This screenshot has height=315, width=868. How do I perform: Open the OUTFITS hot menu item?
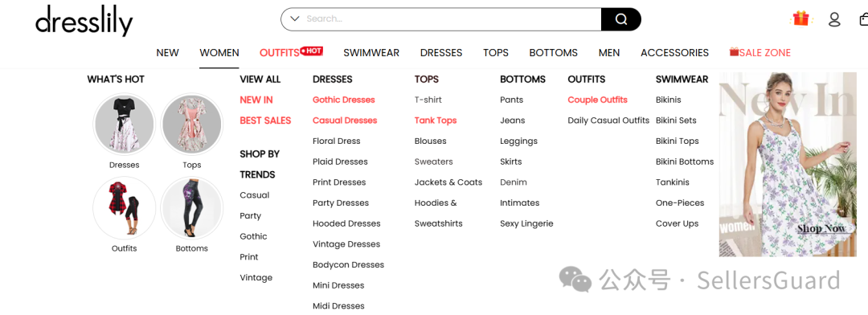(x=291, y=52)
